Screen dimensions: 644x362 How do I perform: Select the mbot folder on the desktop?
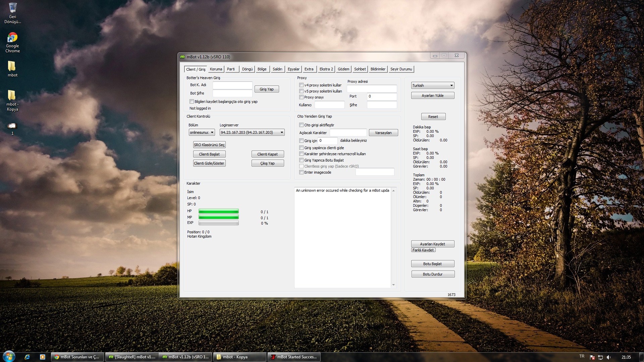12,69
